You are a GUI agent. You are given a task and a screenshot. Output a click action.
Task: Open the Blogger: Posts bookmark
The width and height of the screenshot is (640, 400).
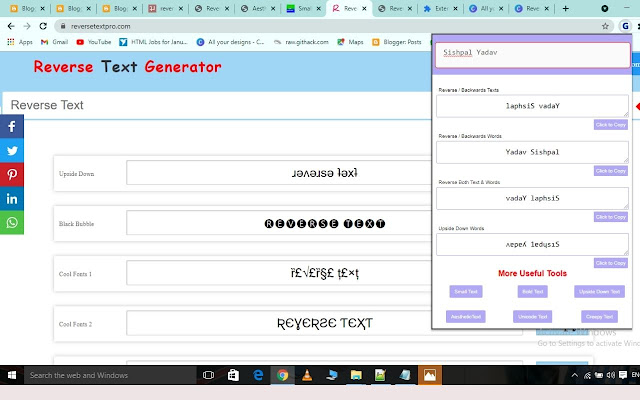pos(397,42)
